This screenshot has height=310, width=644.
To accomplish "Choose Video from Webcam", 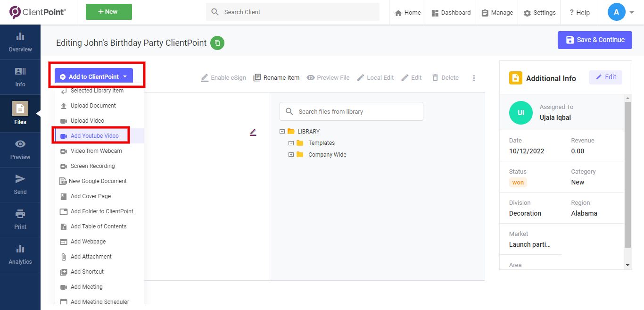I will coord(99,151).
